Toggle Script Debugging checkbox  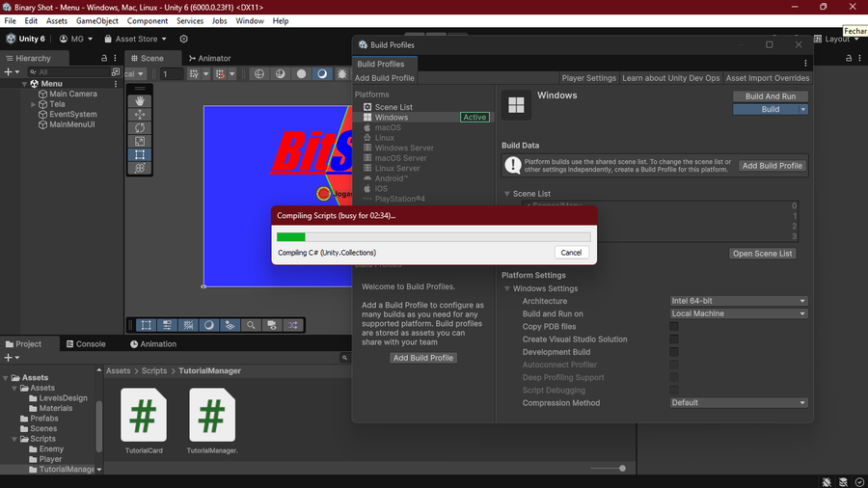[x=674, y=390]
